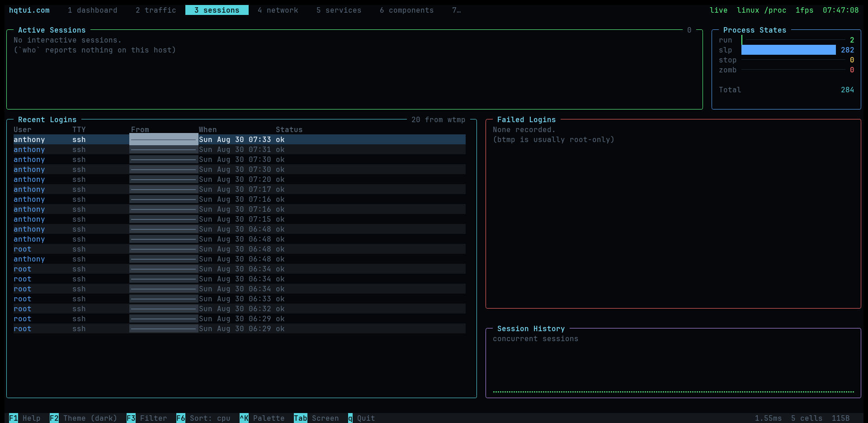
Task: Select the 3 sessions tab
Action: [x=217, y=10]
